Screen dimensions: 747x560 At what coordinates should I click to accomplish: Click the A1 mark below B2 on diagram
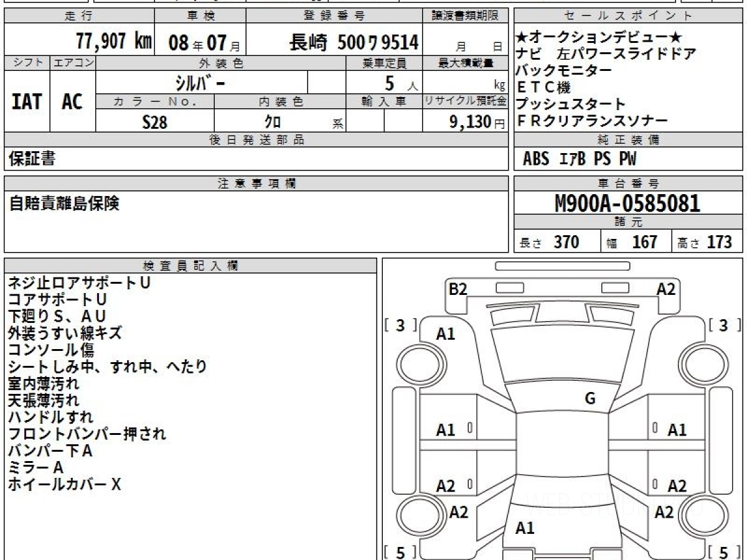point(446,334)
